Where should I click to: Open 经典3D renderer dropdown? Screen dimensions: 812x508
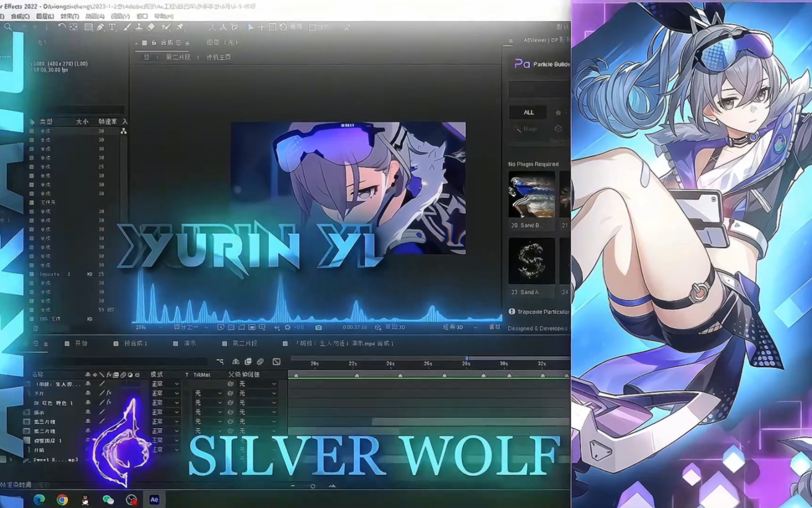click(460, 327)
